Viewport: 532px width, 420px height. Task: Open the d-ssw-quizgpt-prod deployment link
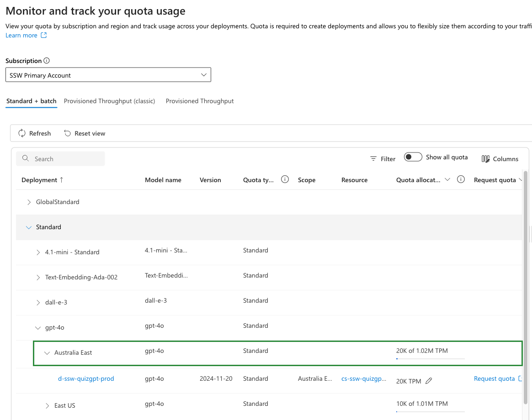(86, 378)
